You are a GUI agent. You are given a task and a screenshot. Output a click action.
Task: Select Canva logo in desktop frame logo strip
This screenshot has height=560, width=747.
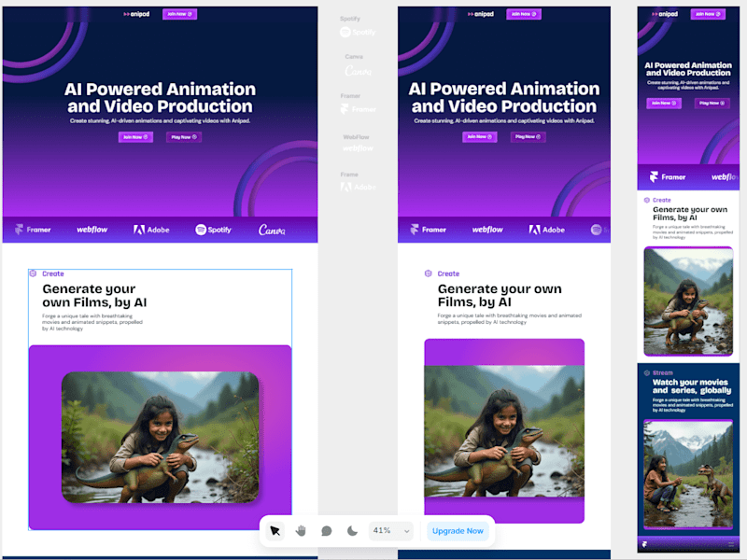(x=272, y=230)
